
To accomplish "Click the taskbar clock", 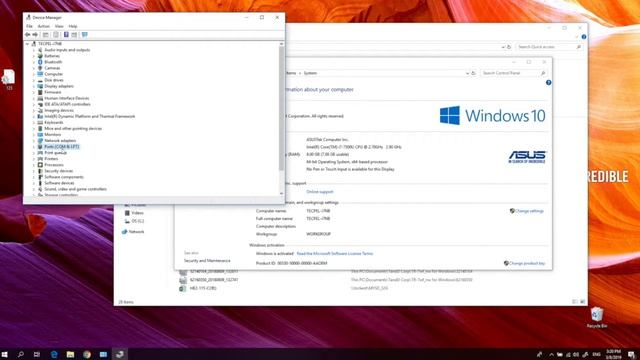I will click(613, 354).
